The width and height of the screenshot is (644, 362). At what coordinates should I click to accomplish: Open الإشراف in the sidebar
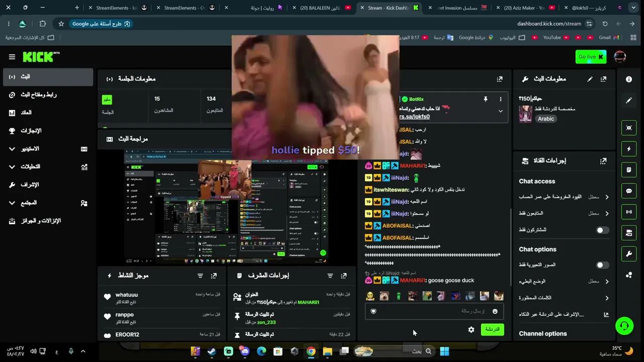click(x=48, y=185)
